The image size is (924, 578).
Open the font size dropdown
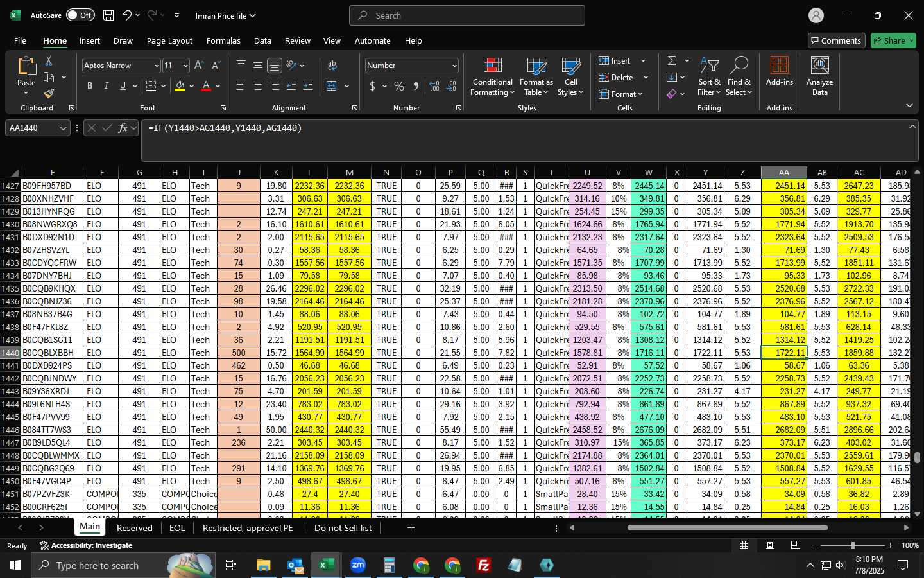(185, 66)
